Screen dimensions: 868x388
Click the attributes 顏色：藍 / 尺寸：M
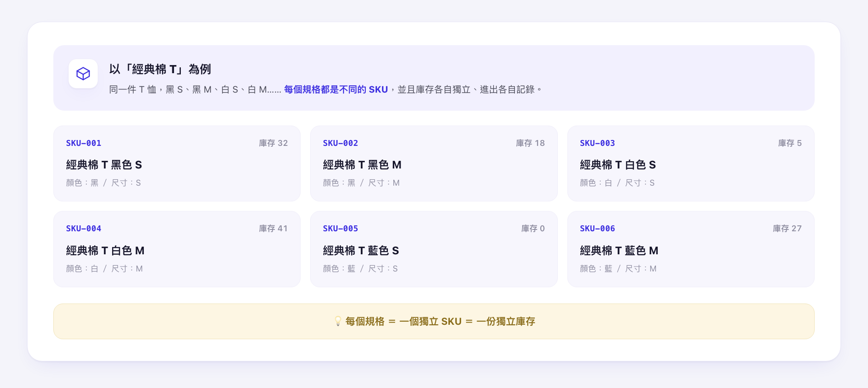(x=618, y=269)
